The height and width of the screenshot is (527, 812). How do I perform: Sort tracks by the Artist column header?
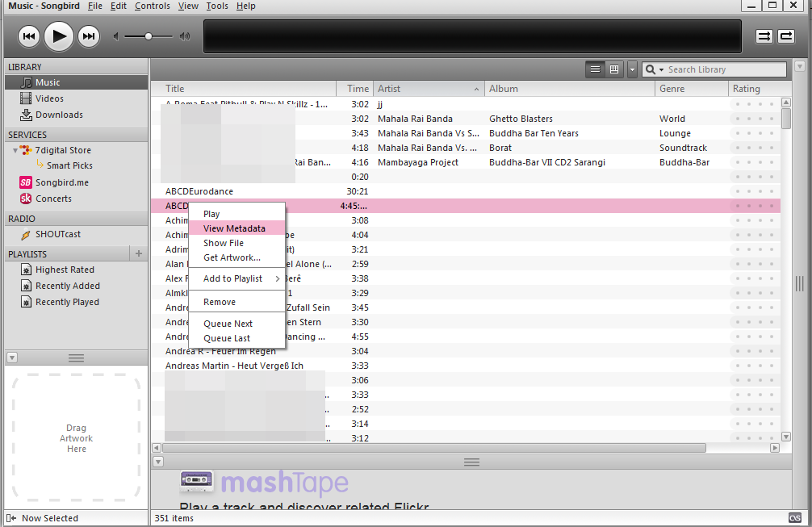[429, 89]
